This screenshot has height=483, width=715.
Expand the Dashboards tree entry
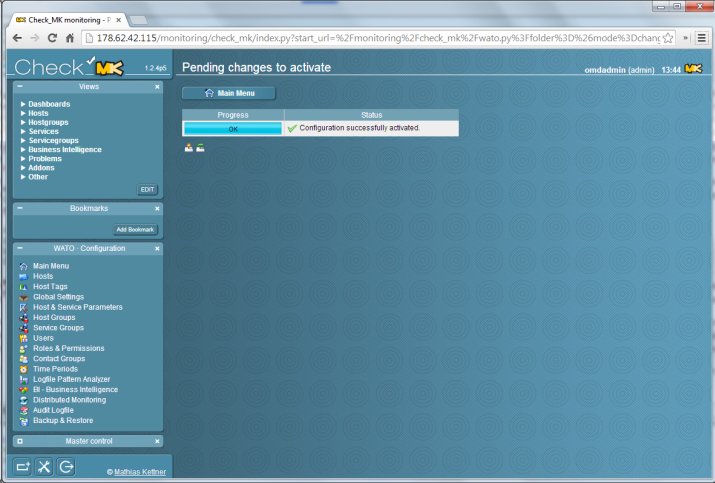click(x=23, y=104)
